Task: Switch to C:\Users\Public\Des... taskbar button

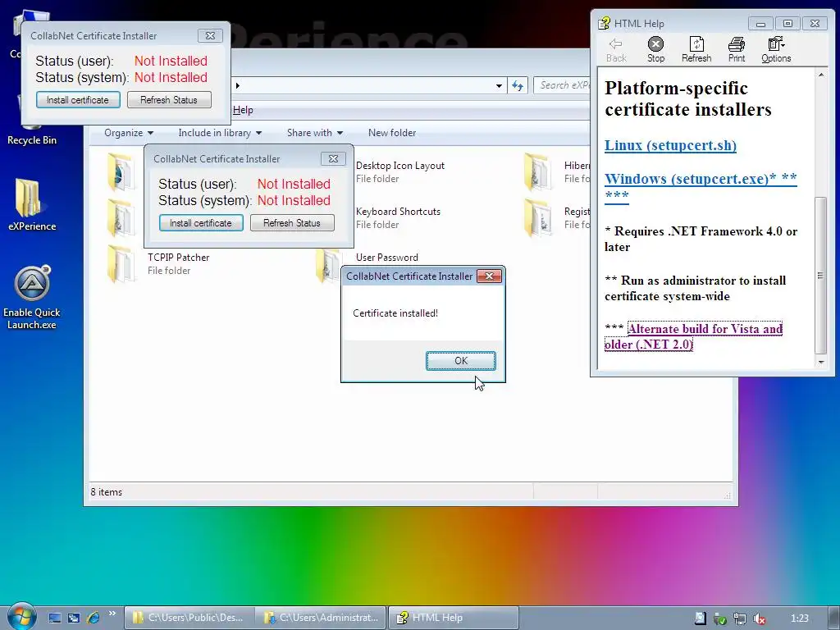Action: tap(189, 618)
